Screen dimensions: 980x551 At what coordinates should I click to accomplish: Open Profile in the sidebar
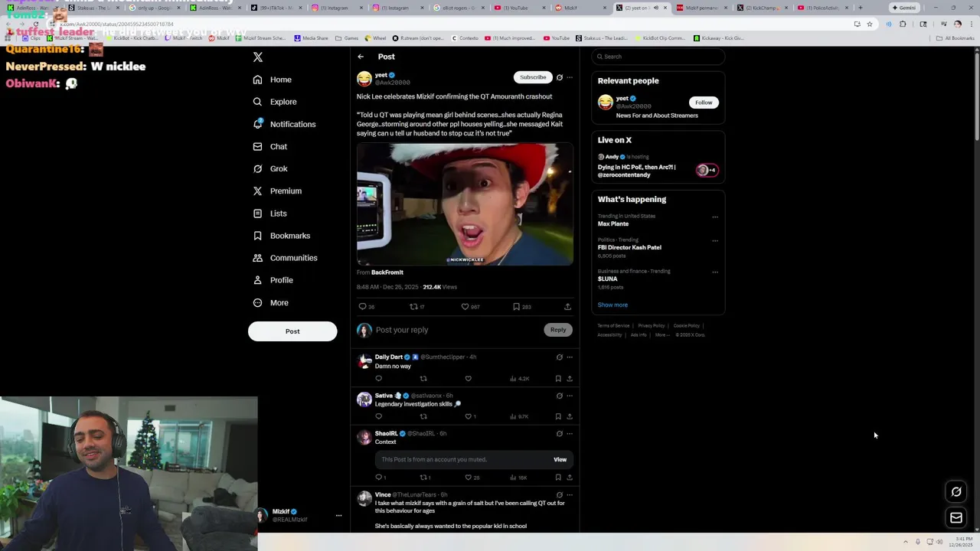(273, 280)
